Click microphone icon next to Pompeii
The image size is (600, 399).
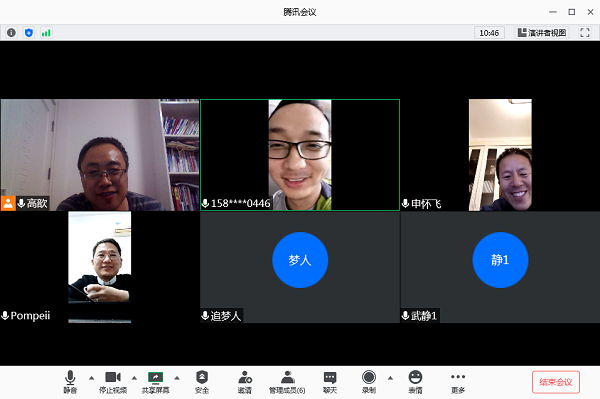pyautogui.click(x=5, y=316)
